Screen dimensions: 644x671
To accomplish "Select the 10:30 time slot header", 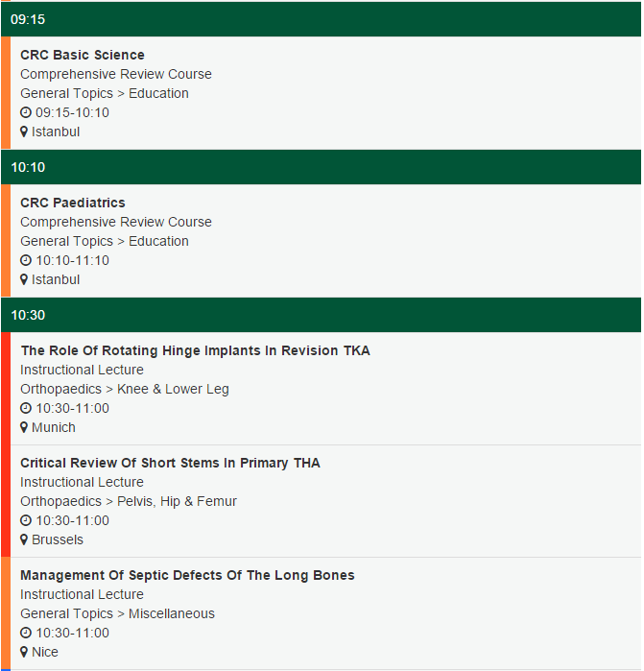I will click(x=321, y=315).
